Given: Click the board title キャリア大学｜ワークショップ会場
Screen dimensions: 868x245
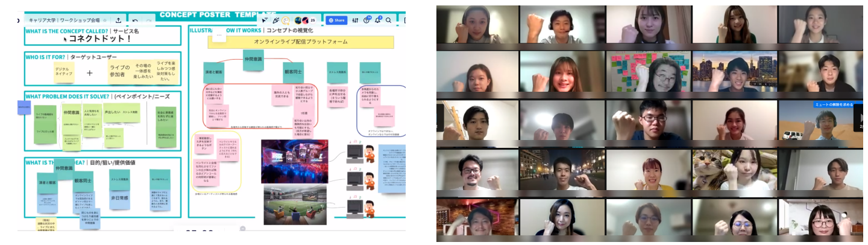Looking at the screenshot, I should 63,21.
